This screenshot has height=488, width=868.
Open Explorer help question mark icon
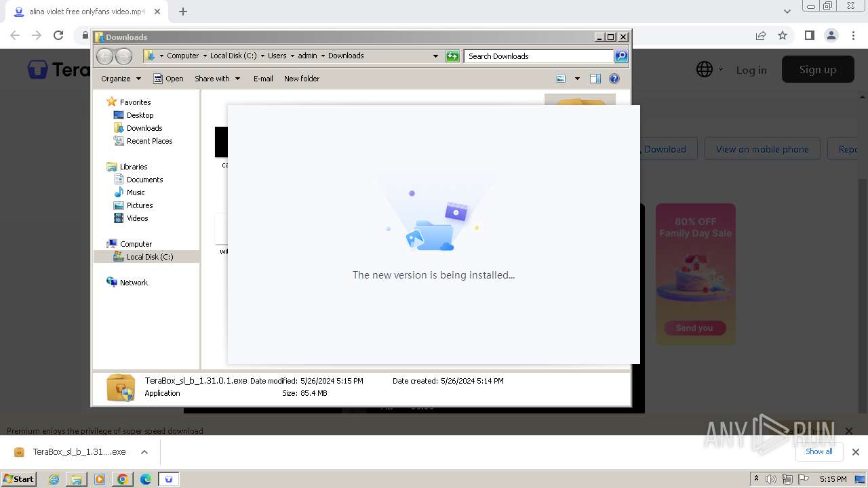coord(614,79)
